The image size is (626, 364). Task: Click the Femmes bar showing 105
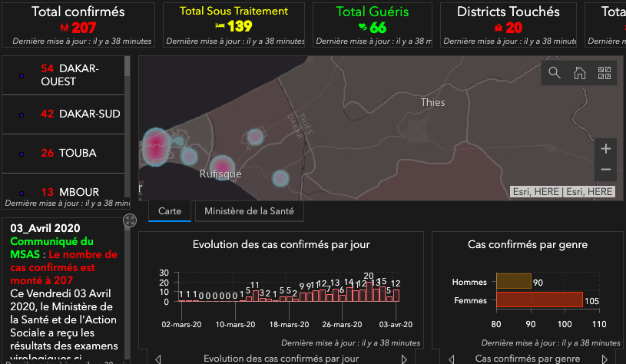(x=539, y=299)
